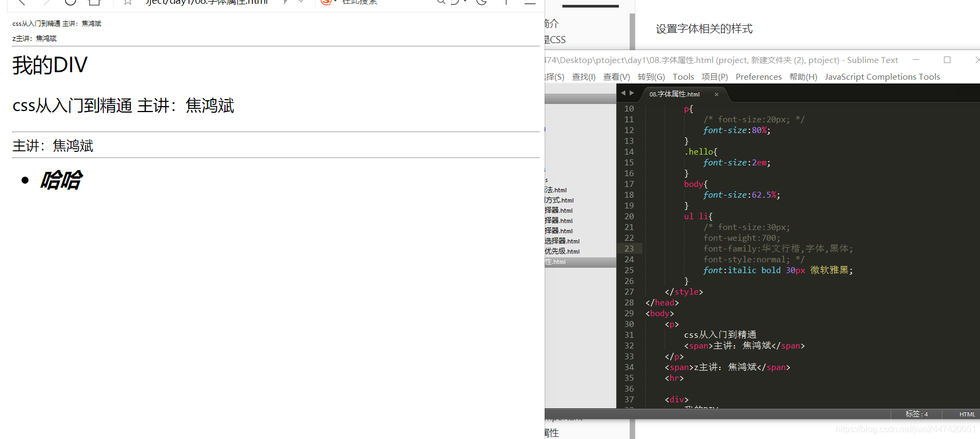Image resolution: width=980 pixels, height=439 pixels.
Task: Go to next tab with right arrow in Sublime
Action: tap(632, 93)
